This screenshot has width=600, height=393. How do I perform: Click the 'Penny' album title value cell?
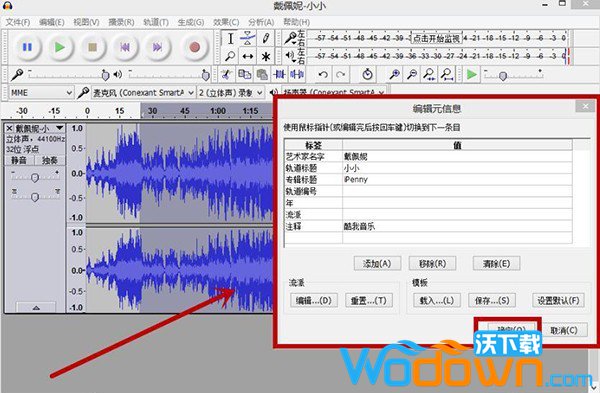point(457,179)
